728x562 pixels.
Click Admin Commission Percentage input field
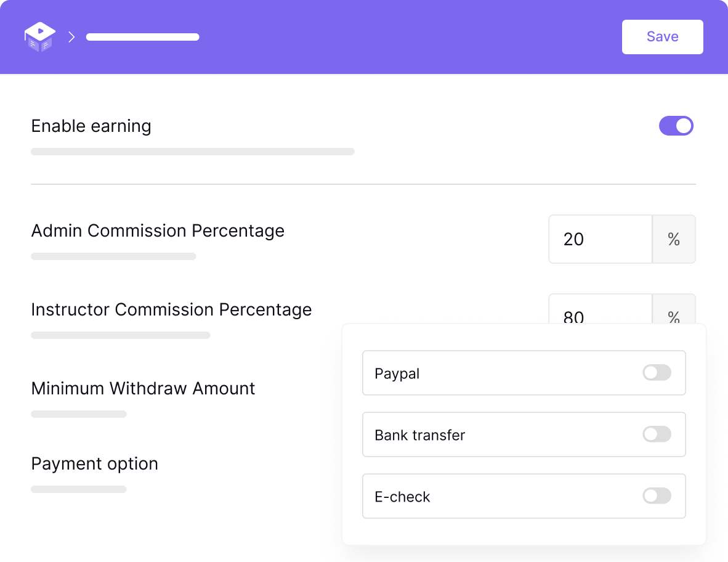click(x=600, y=239)
